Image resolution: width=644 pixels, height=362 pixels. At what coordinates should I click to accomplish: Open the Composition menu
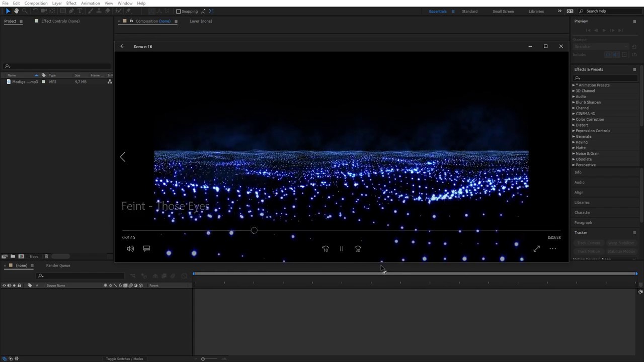36,3
